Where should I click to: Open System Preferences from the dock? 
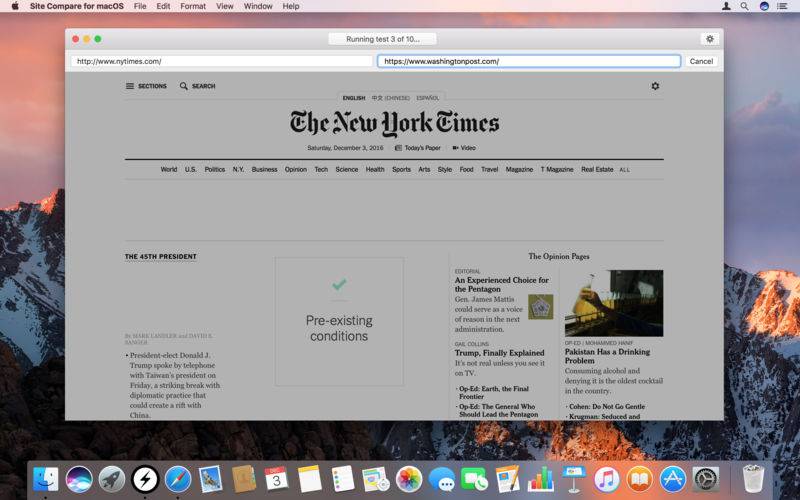click(706, 480)
